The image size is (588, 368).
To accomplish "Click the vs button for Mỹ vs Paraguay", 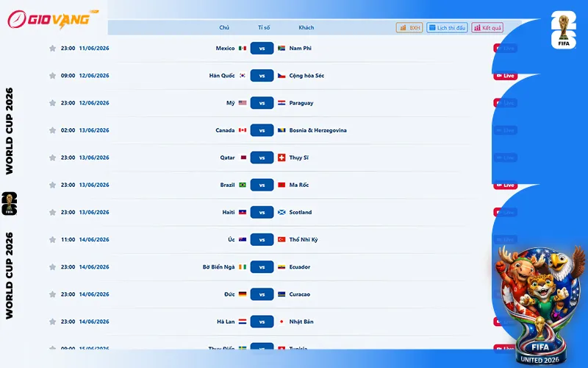I will click(262, 103).
